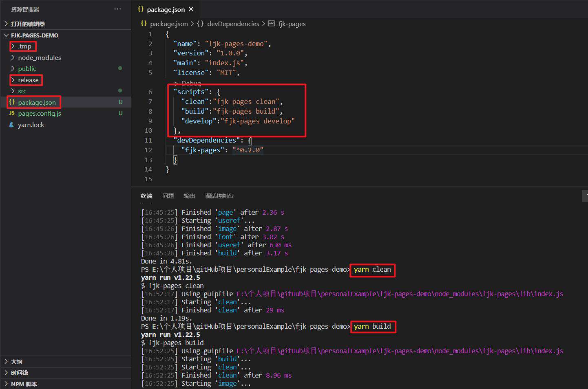Image resolution: width=588 pixels, height=389 pixels.
Task: Click package.json in the breadcrumb
Action: point(169,24)
